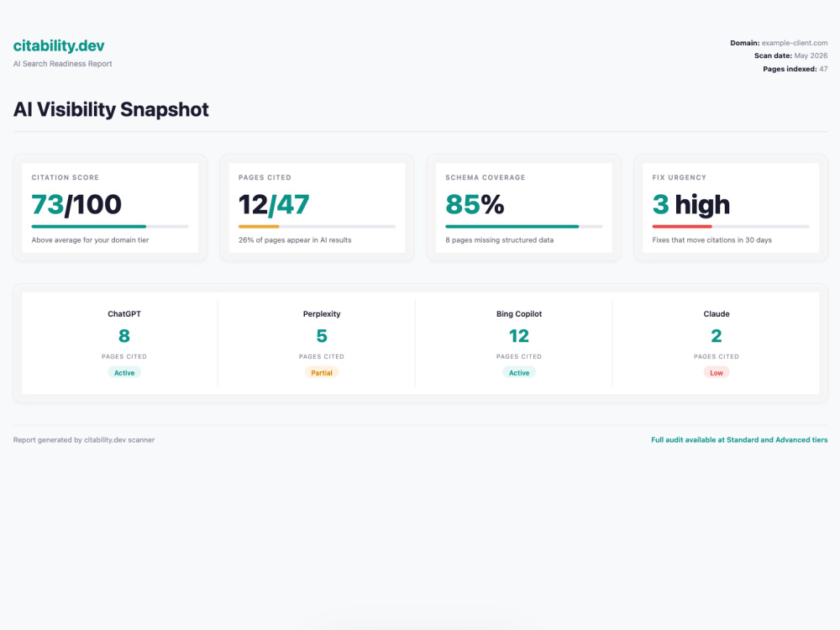Screen dimensions: 840x630
Task: Click the Pages indexed 47 line
Action: click(795, 69)
